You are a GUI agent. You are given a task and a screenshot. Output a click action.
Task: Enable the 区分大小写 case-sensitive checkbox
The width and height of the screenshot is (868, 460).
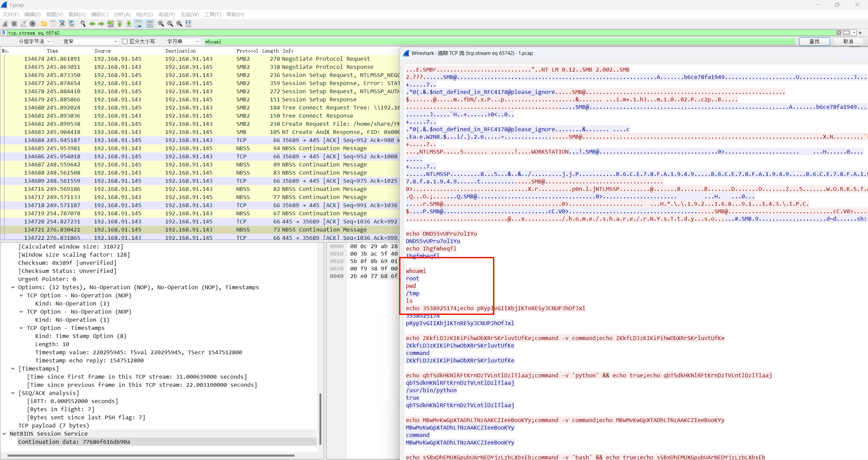pyautogui.click(x=125, y=41)
